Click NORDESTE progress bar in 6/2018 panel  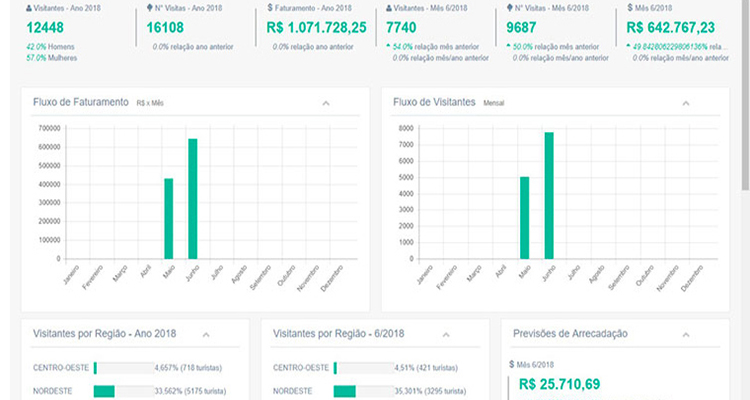click(x=364, y=391)
